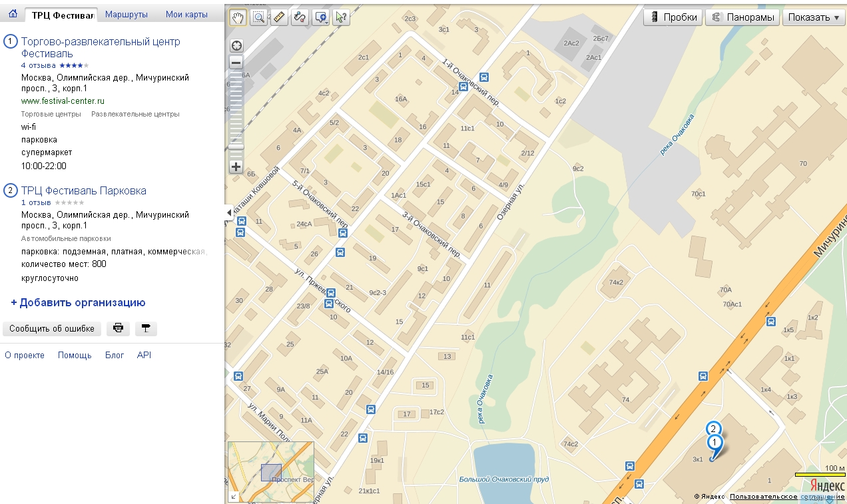The height and width of the screenshot is (504, 847).
Task: Go to home via house icon
Action: (13, 15)
